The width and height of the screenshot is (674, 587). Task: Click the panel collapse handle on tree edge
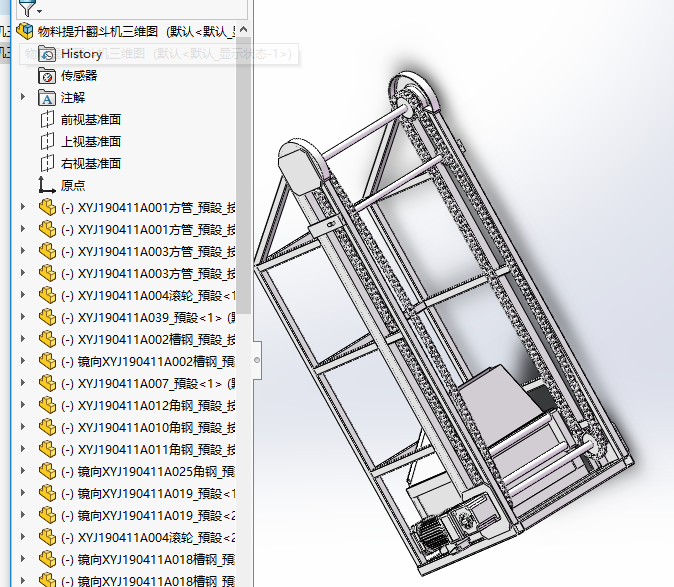click(x=257, y=360)
